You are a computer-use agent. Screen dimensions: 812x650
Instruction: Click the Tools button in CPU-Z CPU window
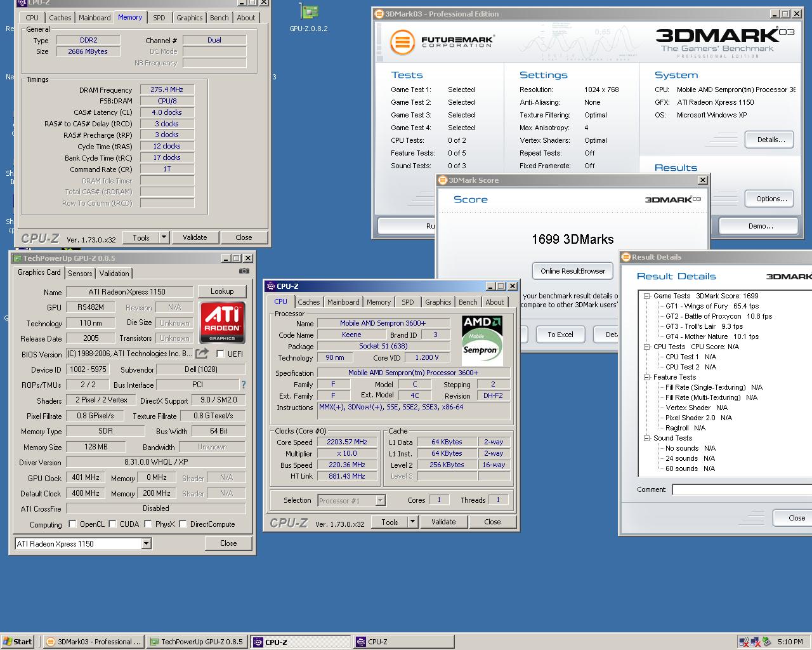pyautogui.click(x=390, y=522)
